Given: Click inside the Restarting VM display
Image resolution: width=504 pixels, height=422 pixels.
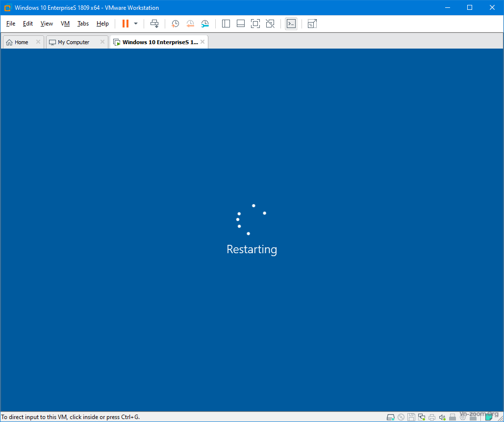Looking at the screenshot, I should click(x=252, y=230).
